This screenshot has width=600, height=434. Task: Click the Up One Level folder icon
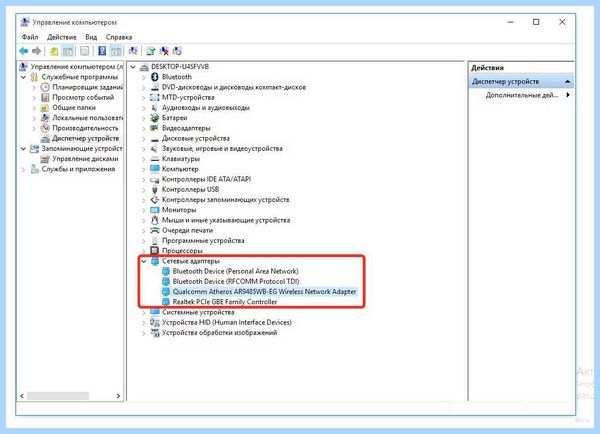[x=54, y=51]
